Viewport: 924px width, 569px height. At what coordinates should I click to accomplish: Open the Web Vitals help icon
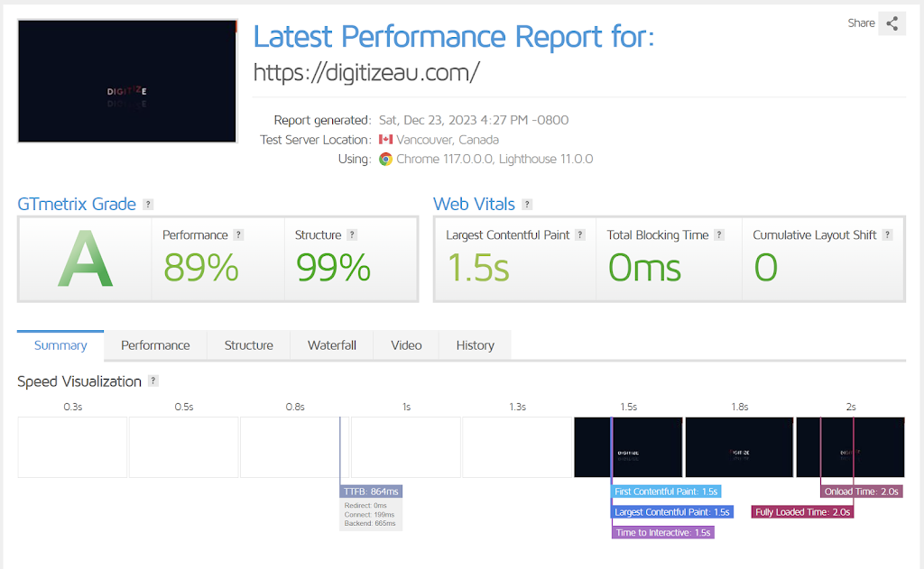point(527,205)
